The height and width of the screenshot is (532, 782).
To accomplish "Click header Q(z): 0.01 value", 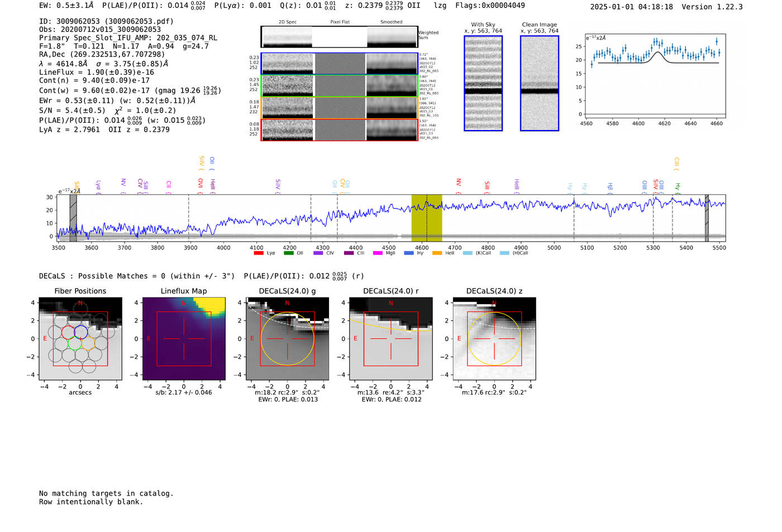I will coord(308,6).
